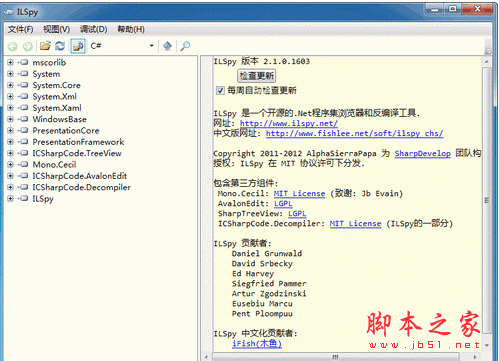Open an assembly with the folder icon
The width and height of the screenshot is (499, 361).
click(x=45, y=46)
